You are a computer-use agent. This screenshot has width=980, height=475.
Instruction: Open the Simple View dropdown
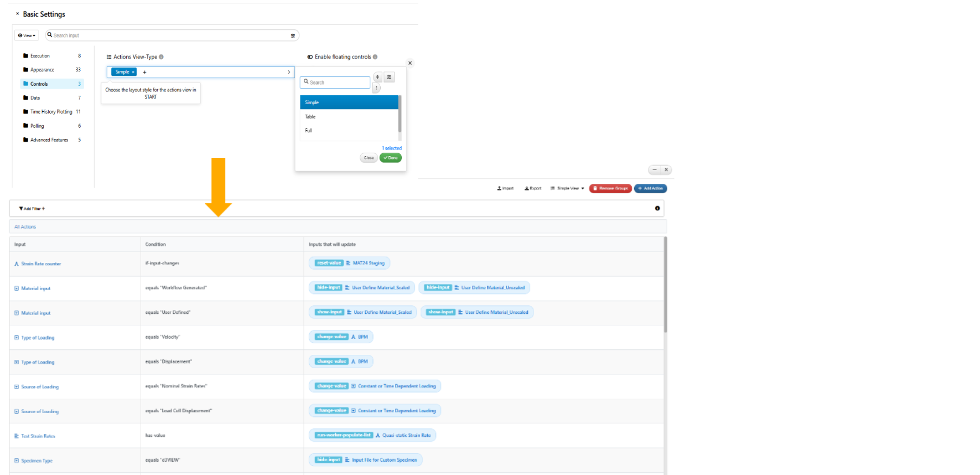tap(568, 188)
